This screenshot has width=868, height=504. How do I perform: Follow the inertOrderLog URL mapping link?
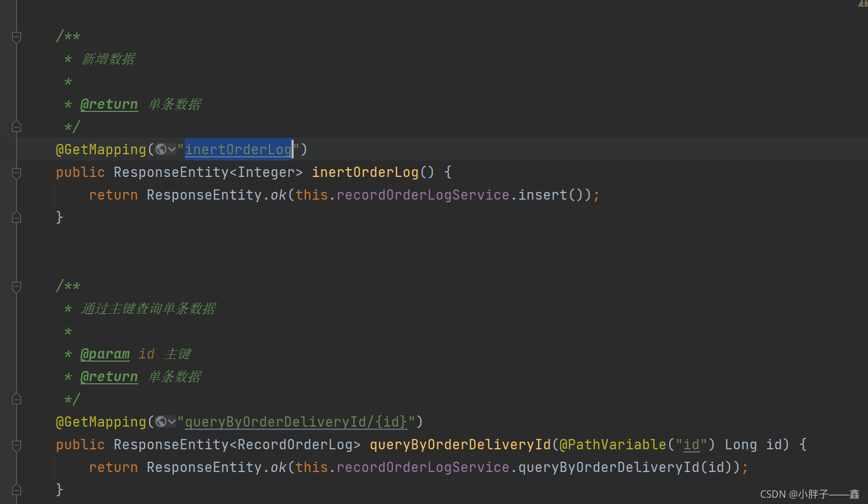pos(238,149)
